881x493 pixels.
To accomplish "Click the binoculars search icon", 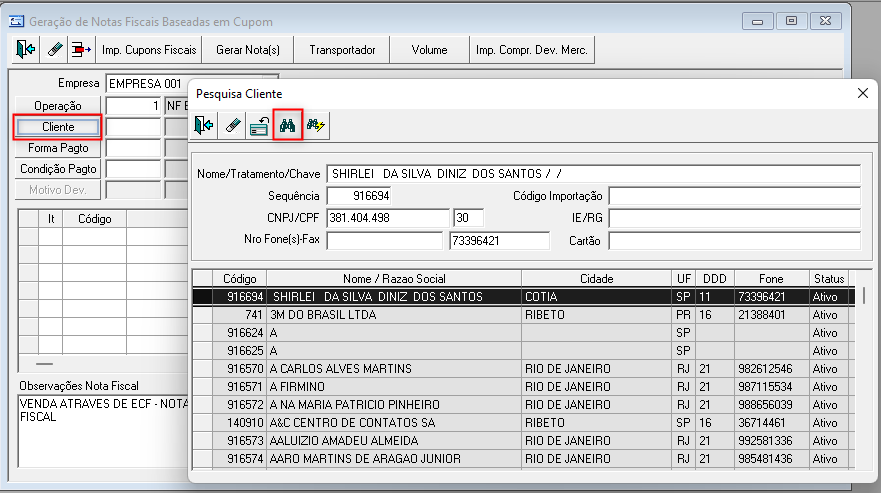I will coord(288,125).
